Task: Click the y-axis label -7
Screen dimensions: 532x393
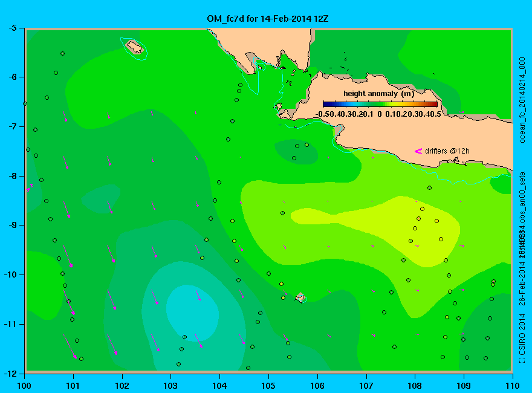Action: tap(12, 126)
